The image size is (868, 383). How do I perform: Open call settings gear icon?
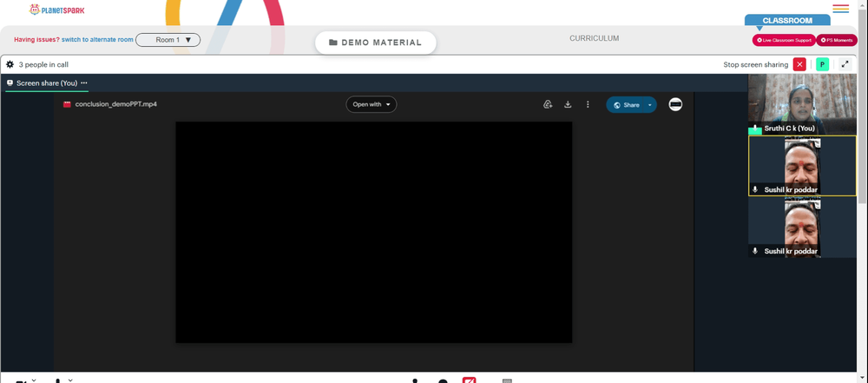(10, 64)
